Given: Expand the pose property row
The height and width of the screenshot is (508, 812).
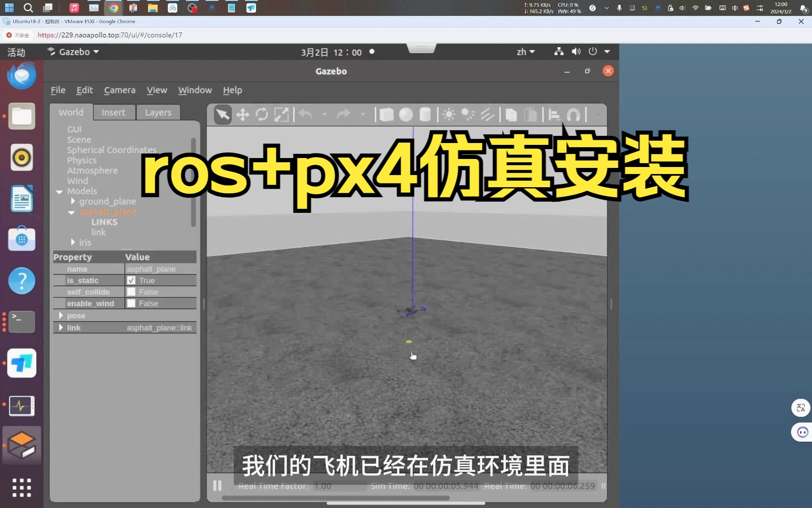Looking at the screenshot, I should pyautogui.click(x=62, y=316).
